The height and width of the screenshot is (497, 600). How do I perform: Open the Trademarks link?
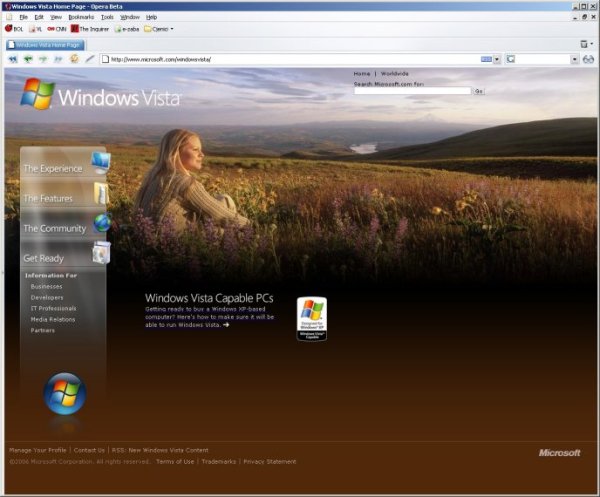point(218,462)
